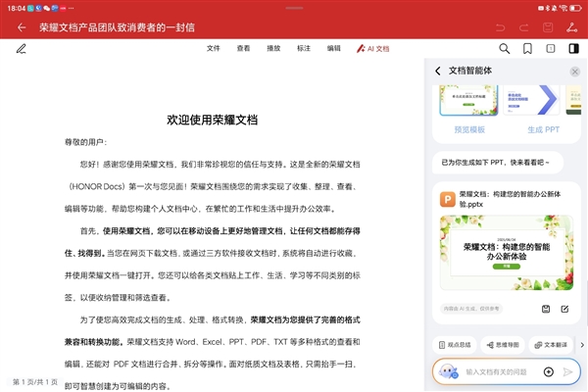
Task: Open the 文件 menu
Action: (x=214, y=48)
